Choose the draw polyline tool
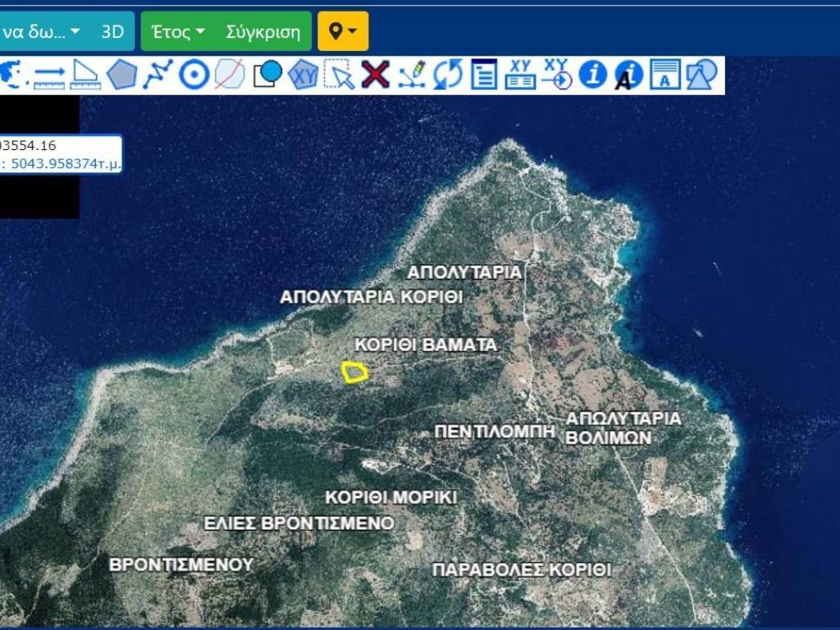The image size is (840, 630). [x=157, y=75]
